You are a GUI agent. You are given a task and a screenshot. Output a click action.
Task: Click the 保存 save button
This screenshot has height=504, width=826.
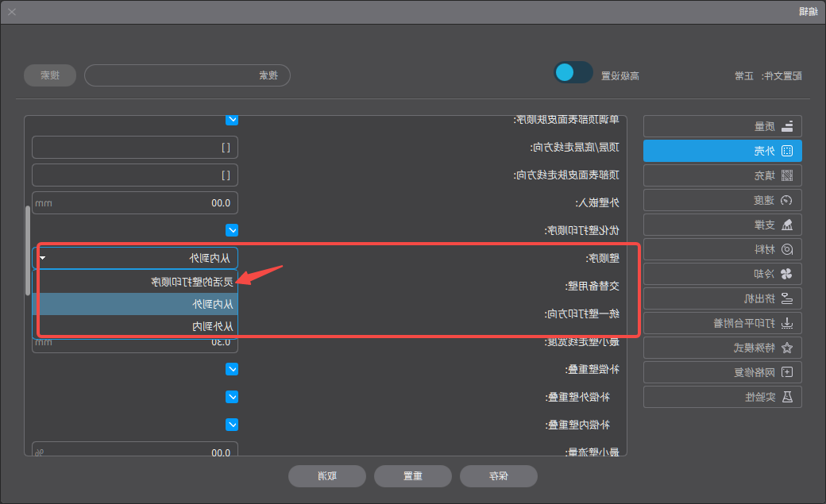coord(499,476)
